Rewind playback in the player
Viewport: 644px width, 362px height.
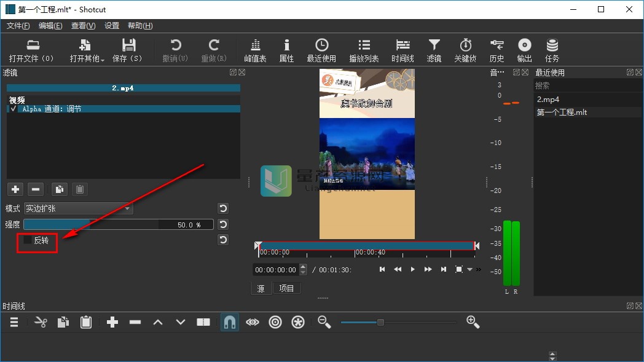click(398, 270)
